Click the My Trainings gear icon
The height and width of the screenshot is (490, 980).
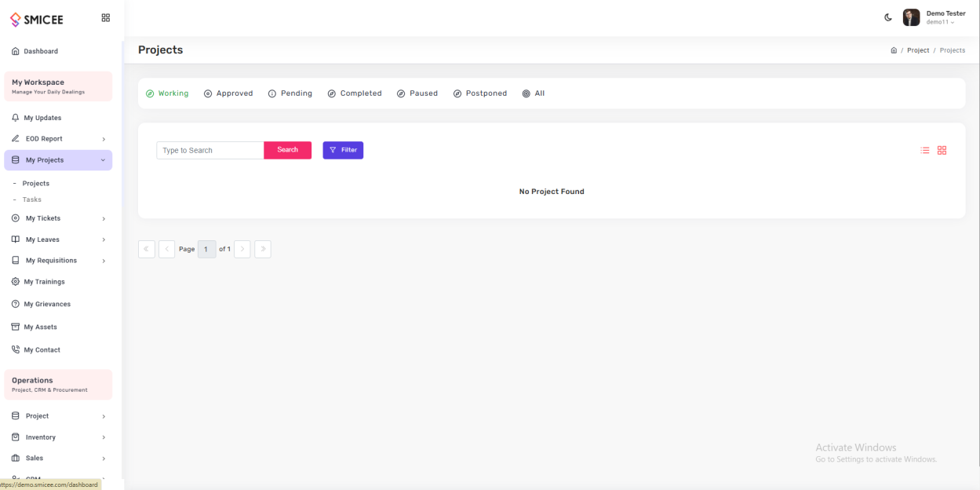point(16,281)
